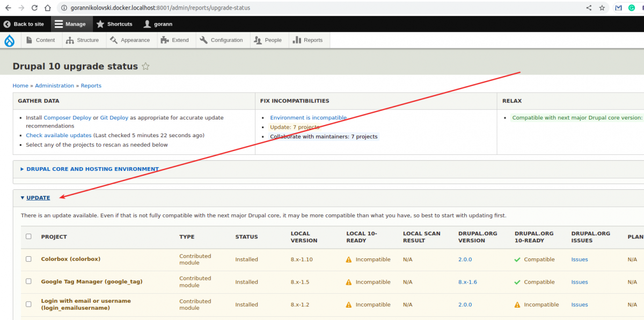Click the 8.x-1.10 local version cell
This screenshot has width=644, height=320.
[x=302, y=259]
